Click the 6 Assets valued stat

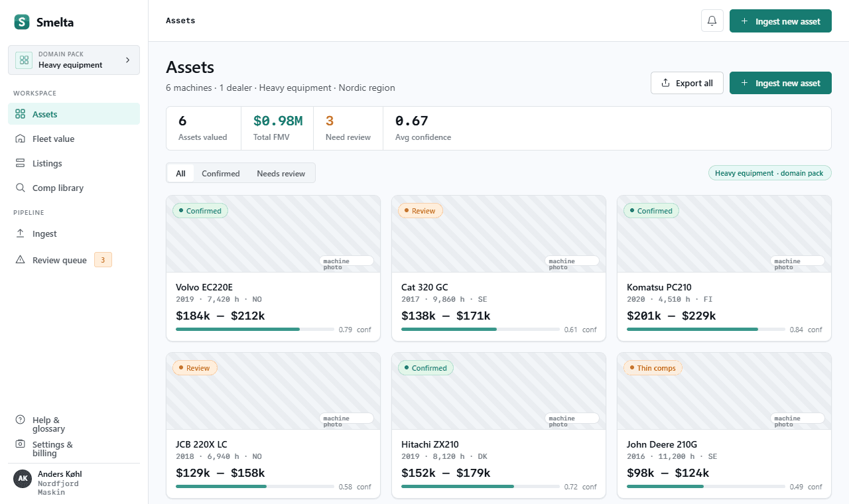tap(203, 129)
